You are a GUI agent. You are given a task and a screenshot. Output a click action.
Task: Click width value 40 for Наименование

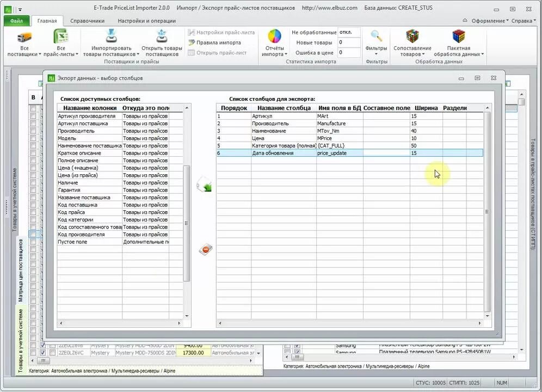coord(426,131)
